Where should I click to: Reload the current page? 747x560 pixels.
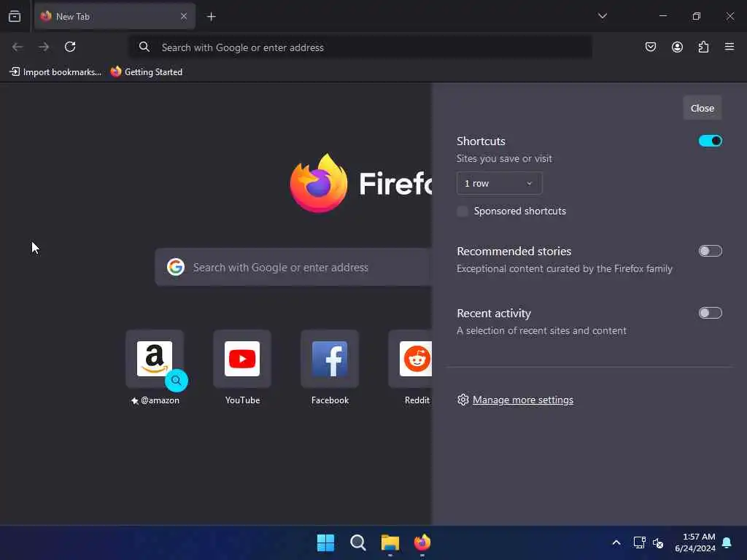pos(70,47)
